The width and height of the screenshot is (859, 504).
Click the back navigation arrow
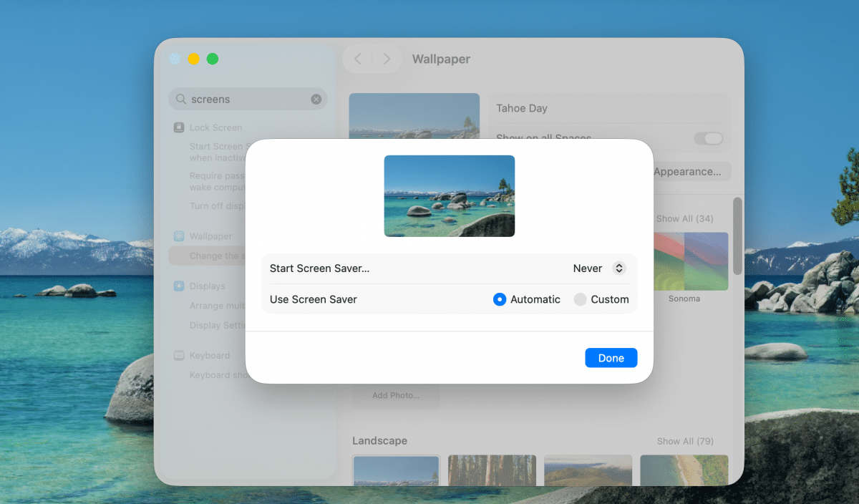pos(358,59)
